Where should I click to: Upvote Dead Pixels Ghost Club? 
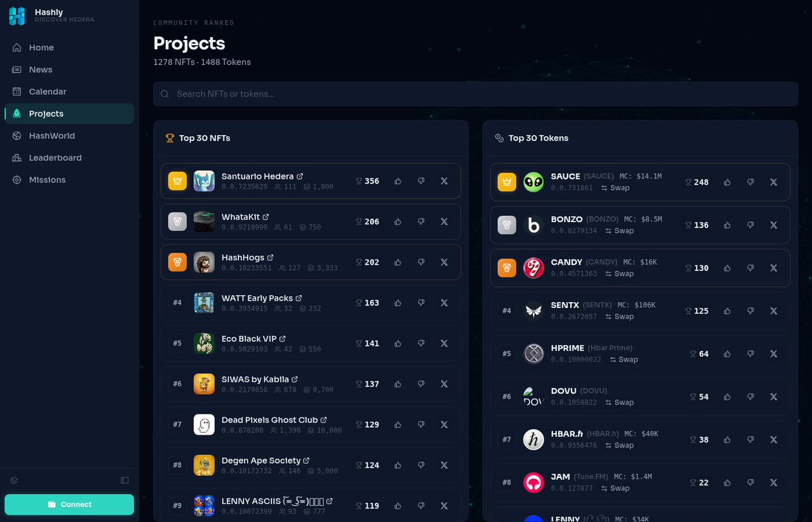pos(398,425)
